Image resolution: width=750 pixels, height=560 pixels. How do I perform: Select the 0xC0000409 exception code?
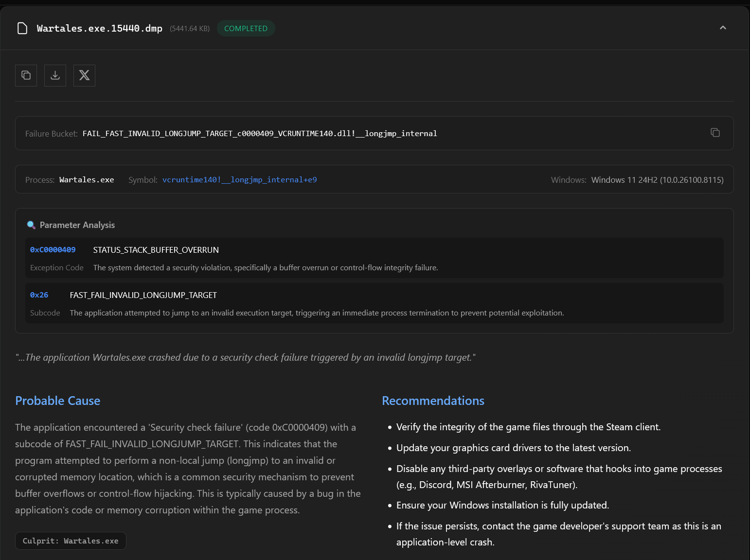tap(53, 250)
